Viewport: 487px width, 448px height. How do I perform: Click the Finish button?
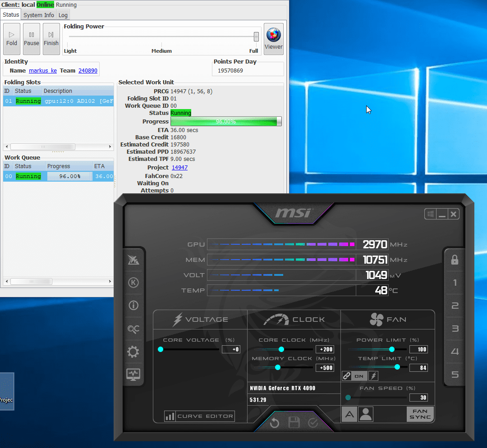pos(51,39)
